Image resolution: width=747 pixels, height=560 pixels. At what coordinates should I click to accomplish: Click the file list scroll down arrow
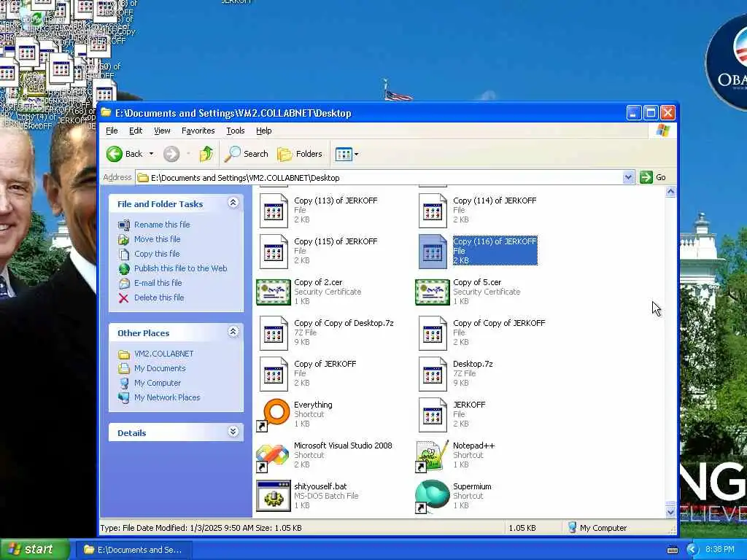[x=670, y=513]
